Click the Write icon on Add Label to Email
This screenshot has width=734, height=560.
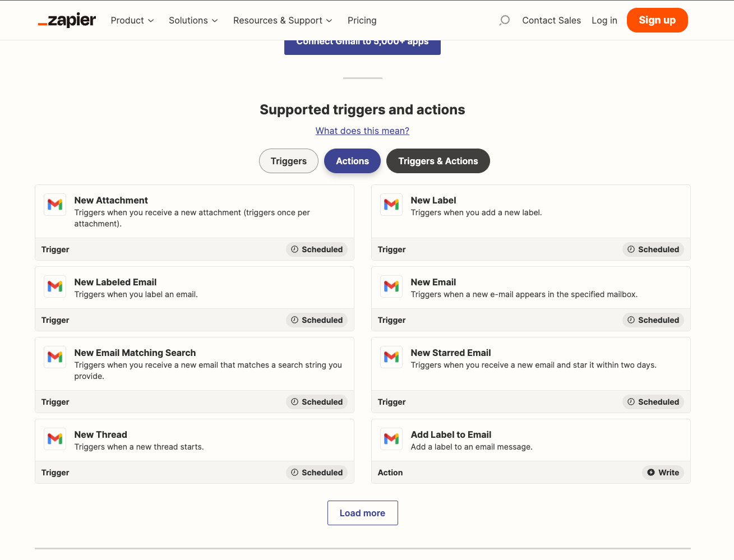pos(650,473)
